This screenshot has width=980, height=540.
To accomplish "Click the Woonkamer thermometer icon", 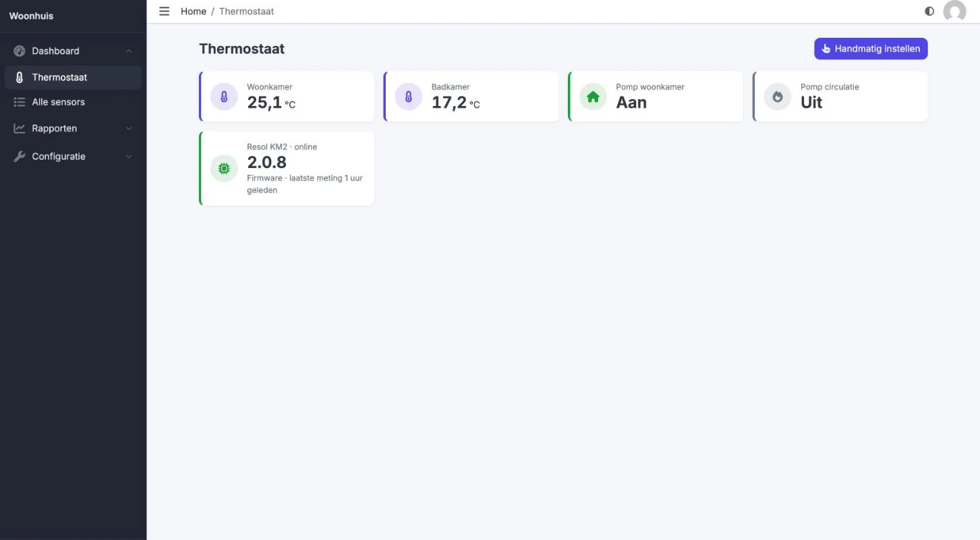I will tap(224, 97).
